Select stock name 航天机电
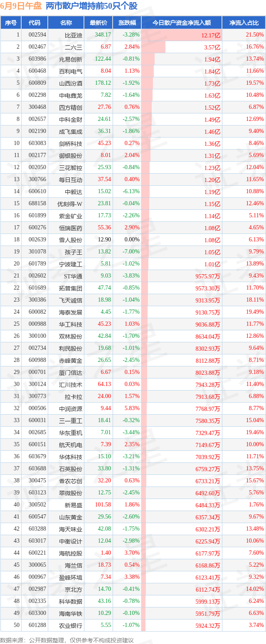Viewport: 266px width, 644px height. (x=71, y=445)
